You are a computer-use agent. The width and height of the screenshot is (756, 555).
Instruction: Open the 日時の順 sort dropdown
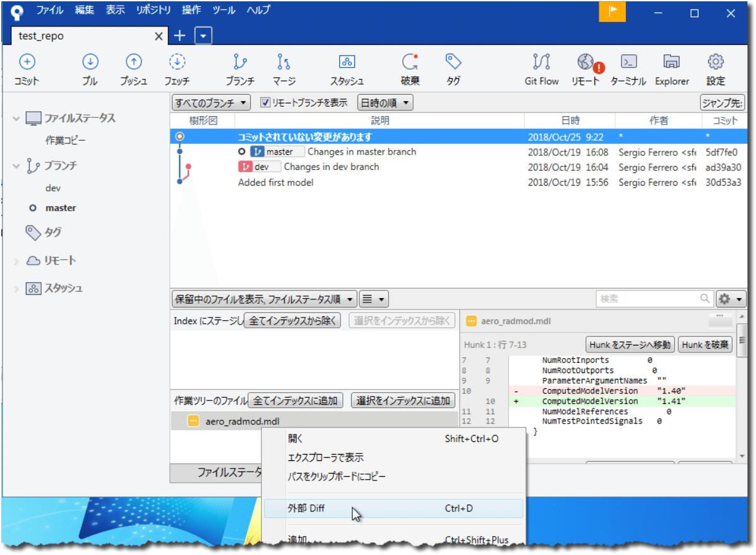[385, 103]
